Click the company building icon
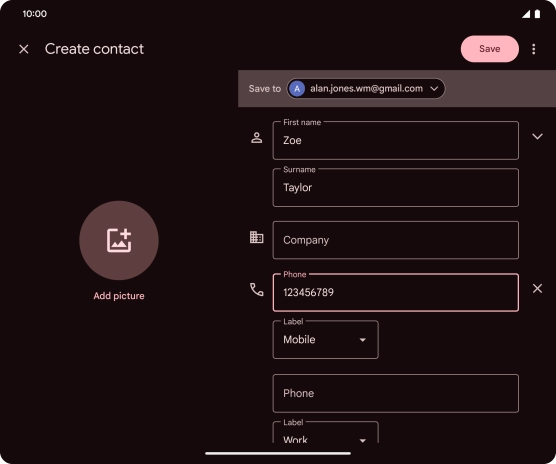The image size is (556, 464). click(x=256, y=237)
